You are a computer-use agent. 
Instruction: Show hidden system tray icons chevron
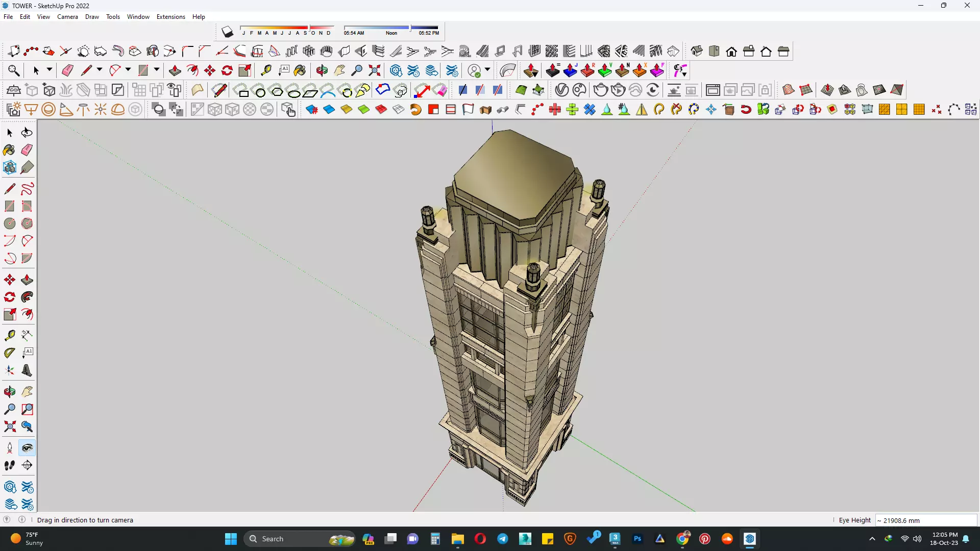click(872, 539)
